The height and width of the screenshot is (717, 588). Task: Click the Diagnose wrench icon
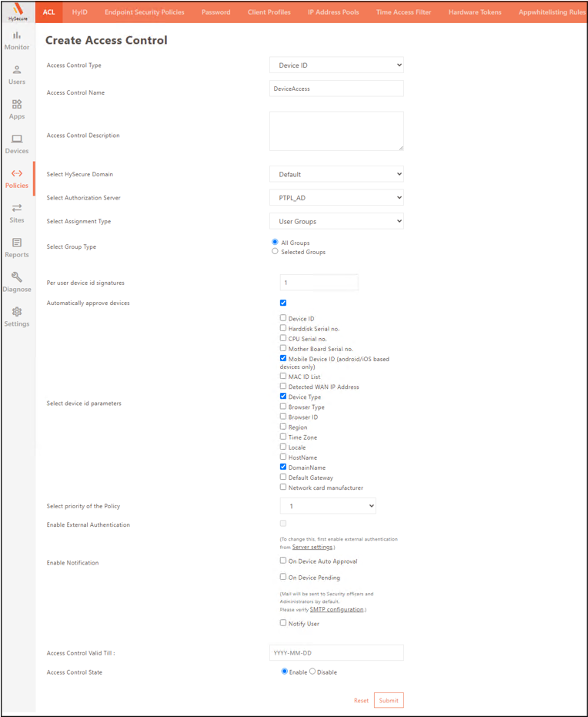pos(17,277)
